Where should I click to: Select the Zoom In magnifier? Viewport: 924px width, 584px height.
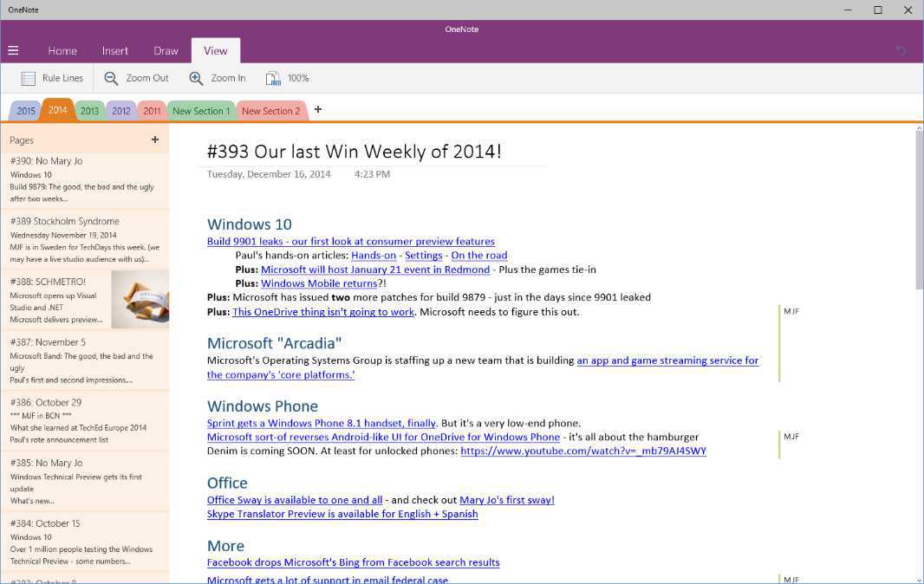tap(217, 78)
